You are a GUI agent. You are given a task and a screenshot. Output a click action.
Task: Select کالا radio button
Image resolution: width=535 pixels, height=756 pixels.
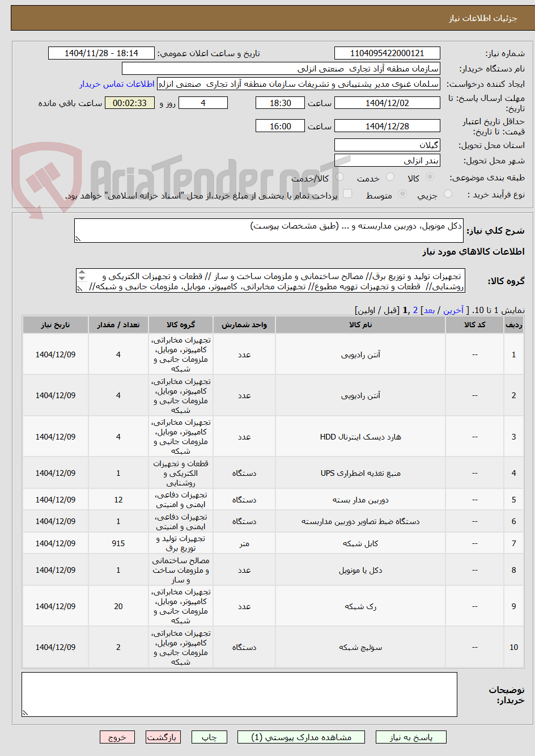click(x=430, y=178)
